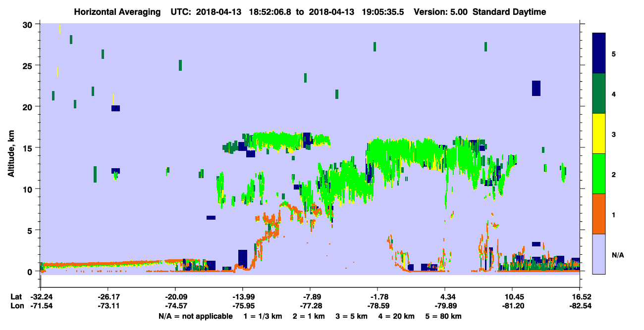Click '5 = 80 km' legend text
Image resolution: width=644 pixels, height=330 pixels.
tap(444, 316)
